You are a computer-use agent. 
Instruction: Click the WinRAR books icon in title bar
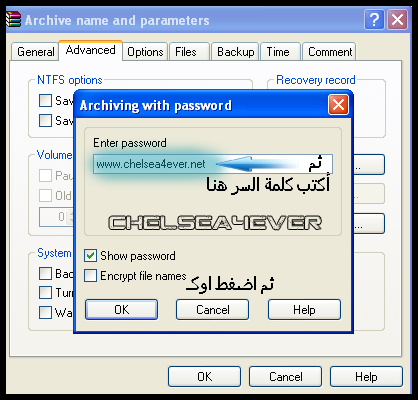(14, 19)
